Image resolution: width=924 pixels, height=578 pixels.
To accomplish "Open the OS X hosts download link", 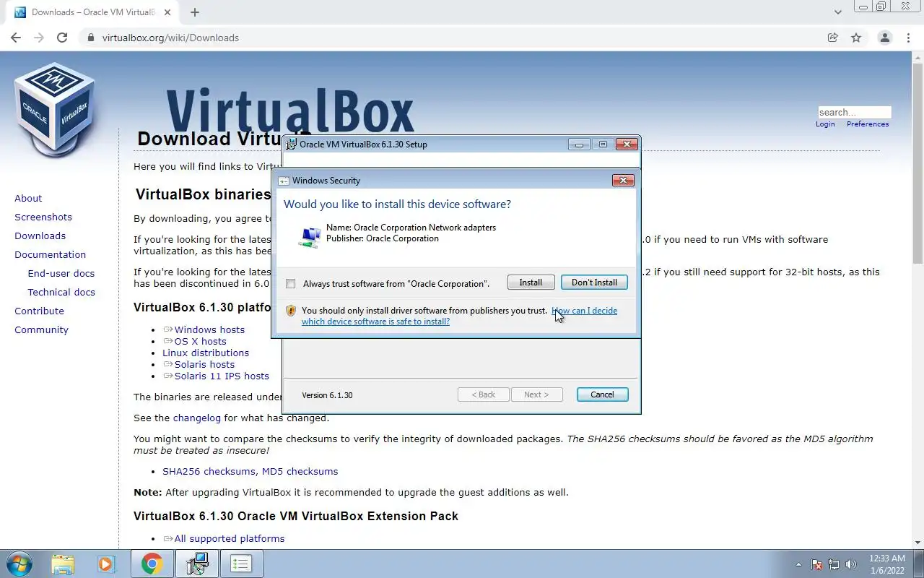I will (x=200, y=341).
